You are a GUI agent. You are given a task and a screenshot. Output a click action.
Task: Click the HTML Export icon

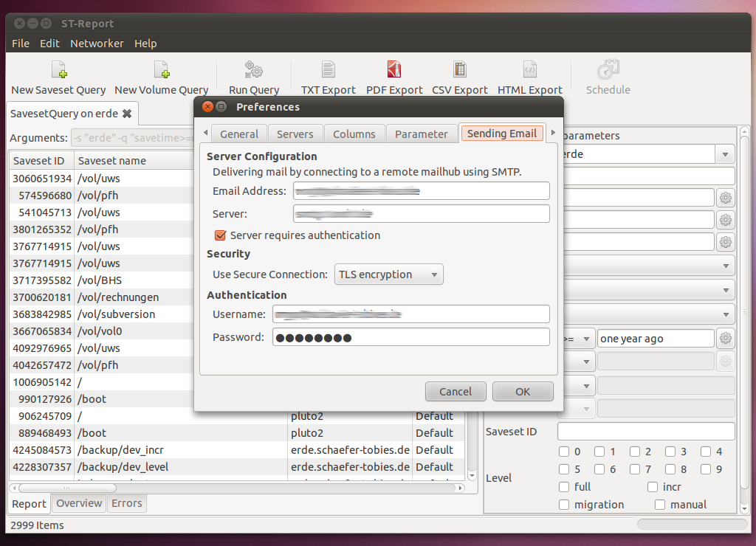tap(530, 70)
